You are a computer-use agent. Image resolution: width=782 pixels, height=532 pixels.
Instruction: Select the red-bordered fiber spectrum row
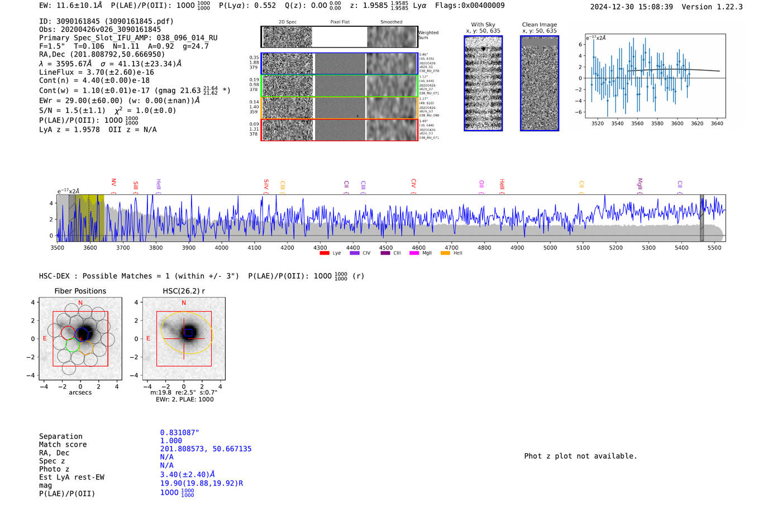click(x=339, y=130)
